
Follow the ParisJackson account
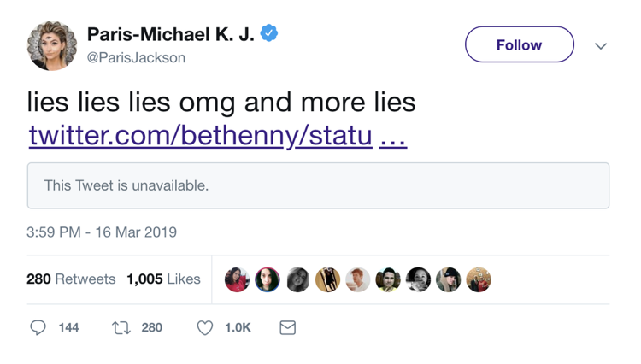click(519, 44)
